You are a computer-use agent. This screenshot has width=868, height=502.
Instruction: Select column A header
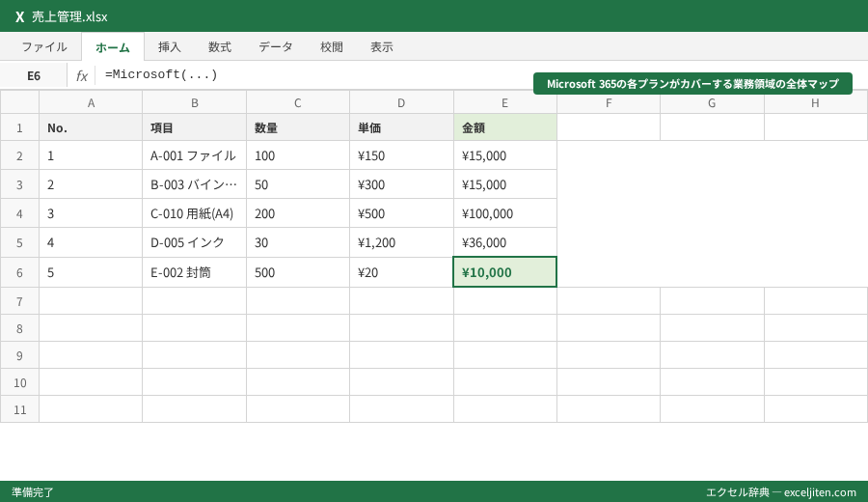(x=91, y=103)
